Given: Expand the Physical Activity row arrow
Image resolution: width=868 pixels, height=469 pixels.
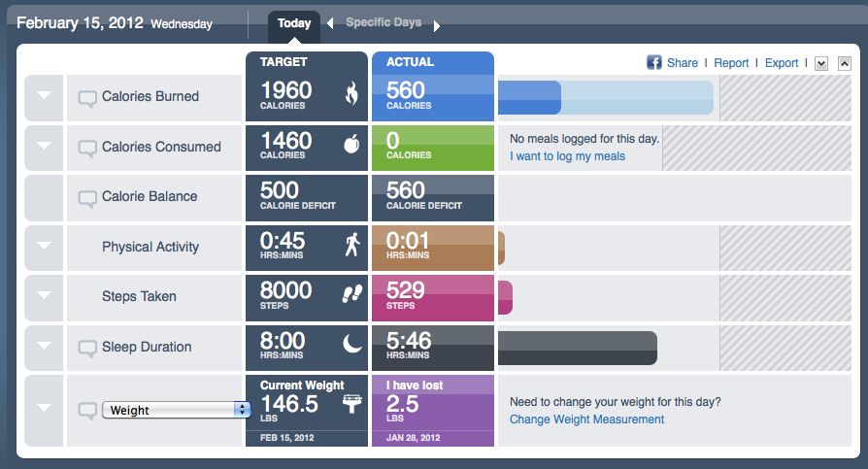Looking at the screenshot, I should pos(43,247).
